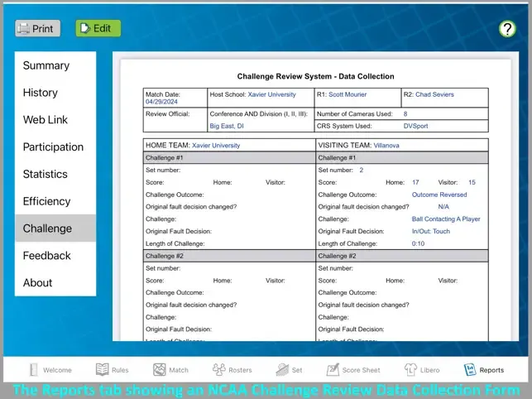Open the History report
The height and width of the screenshot is (399, 532).
55,93
